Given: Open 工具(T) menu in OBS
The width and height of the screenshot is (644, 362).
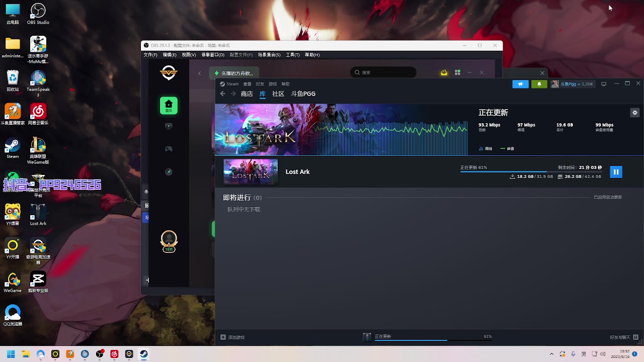Looking at the screenshot, I should [292, 55].
